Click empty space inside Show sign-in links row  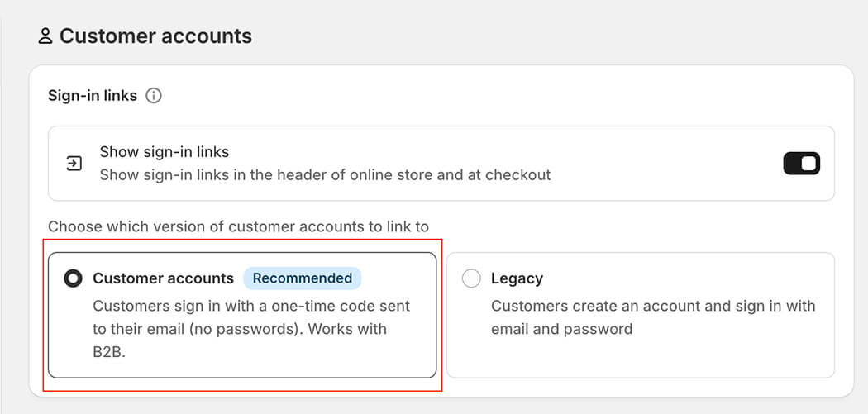pos(665,164)
